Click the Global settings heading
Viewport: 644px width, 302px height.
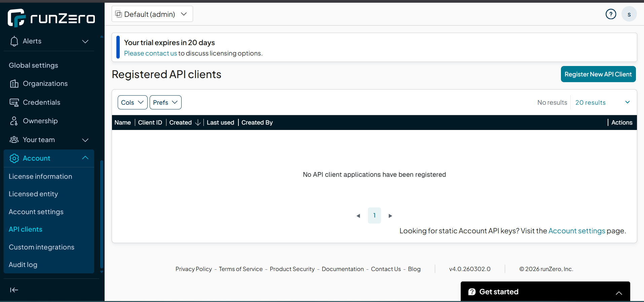coord(33,65)
